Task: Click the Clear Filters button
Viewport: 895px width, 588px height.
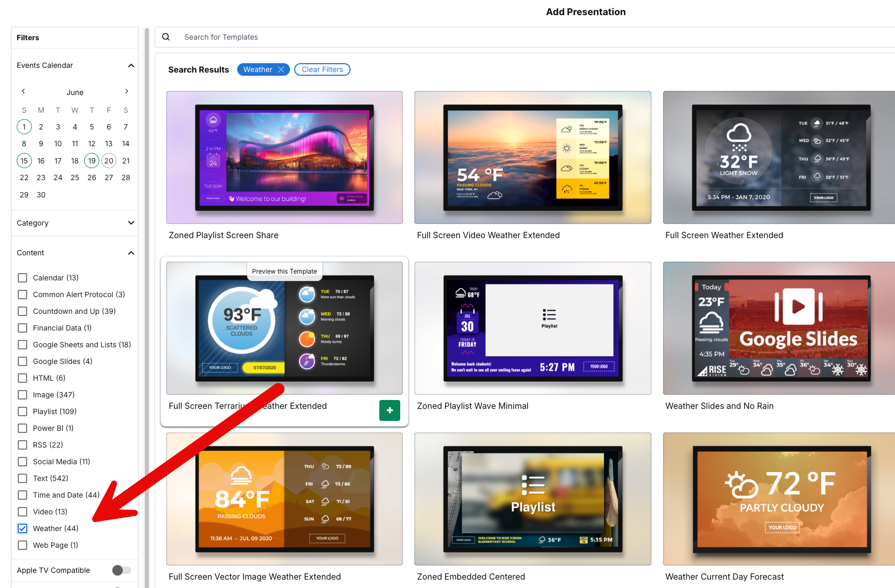Action: [322, 69]
